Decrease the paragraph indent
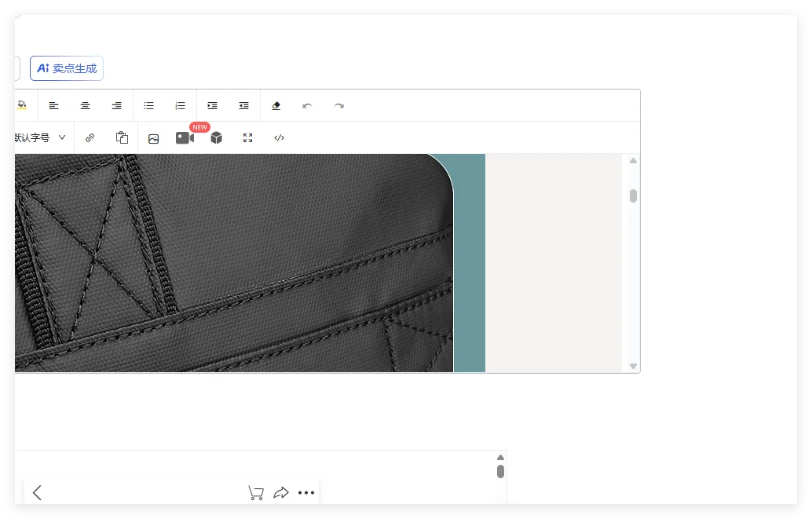The height and width of the screenshot is (519, 812). tap(244, 106)
